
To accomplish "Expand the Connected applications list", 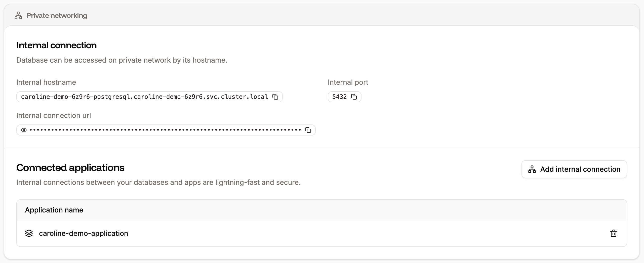I will coord(70,168).
